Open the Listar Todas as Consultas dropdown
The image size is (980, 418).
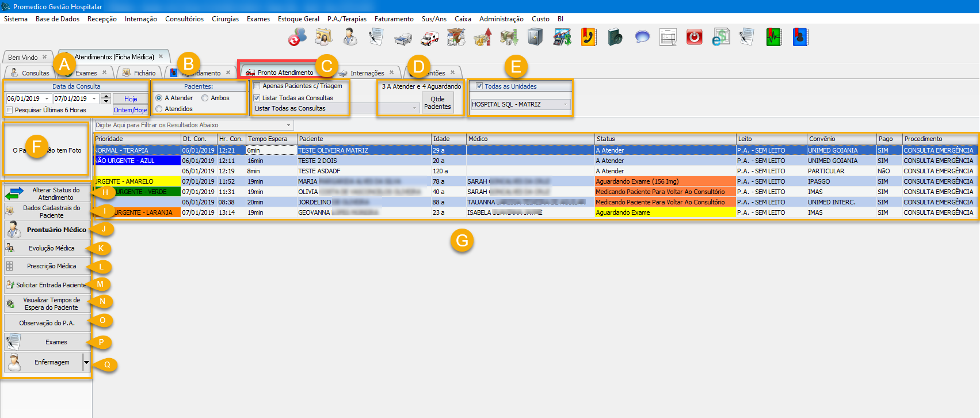pos(414,108)
